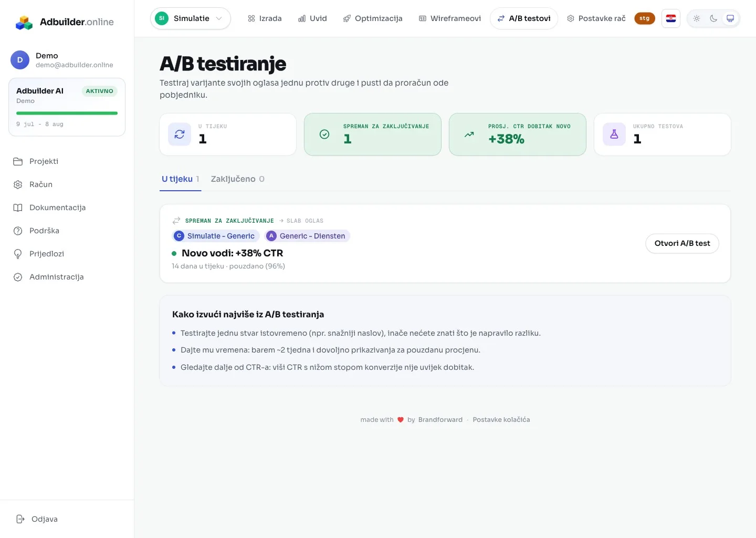756x538 pixels.
Task: Click Postavke kolačića footer link
Action: [x=501, y=420]
